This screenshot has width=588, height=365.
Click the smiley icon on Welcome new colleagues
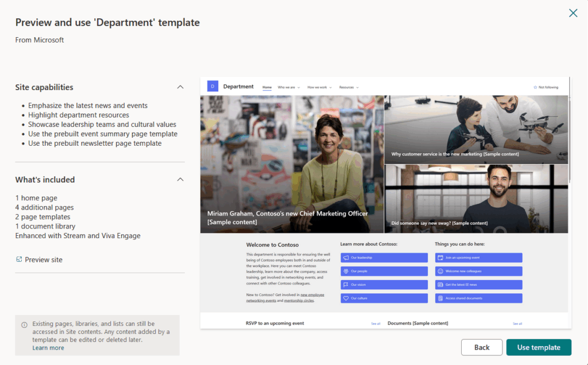point(440,271)
